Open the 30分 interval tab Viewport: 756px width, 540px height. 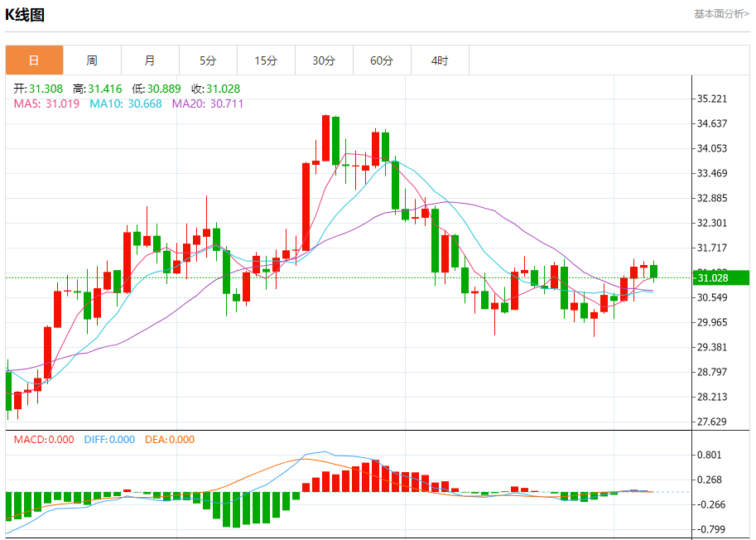click(x=324, y=60)
